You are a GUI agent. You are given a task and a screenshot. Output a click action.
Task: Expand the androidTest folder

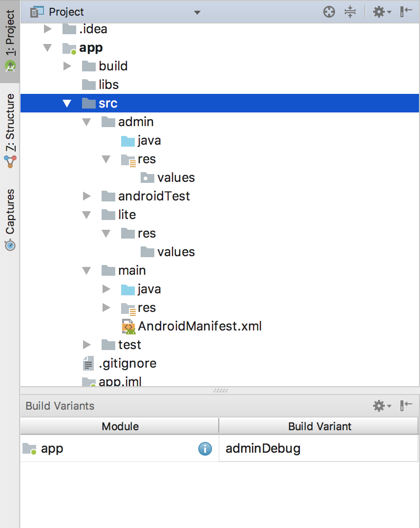tap(87, 196)
